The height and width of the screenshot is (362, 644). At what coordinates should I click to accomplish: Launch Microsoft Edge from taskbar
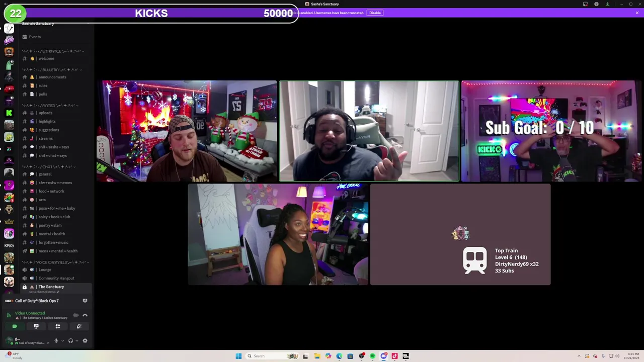339,356
